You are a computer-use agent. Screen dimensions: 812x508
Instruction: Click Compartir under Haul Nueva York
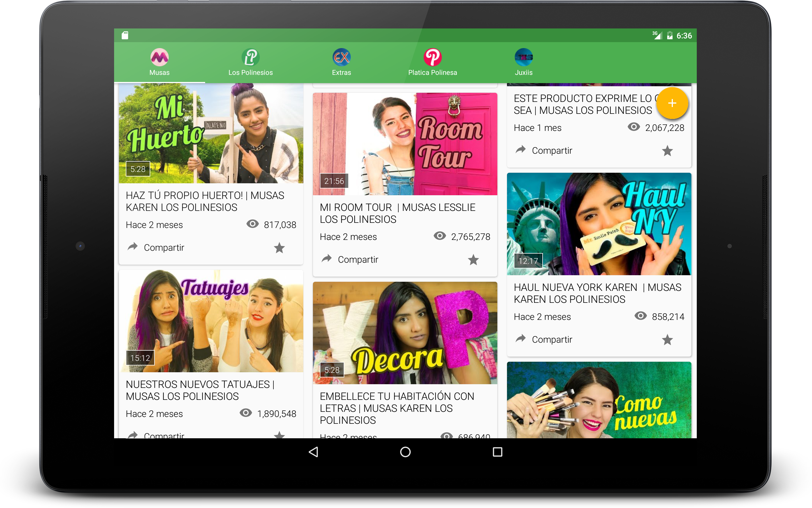(552, 339)
